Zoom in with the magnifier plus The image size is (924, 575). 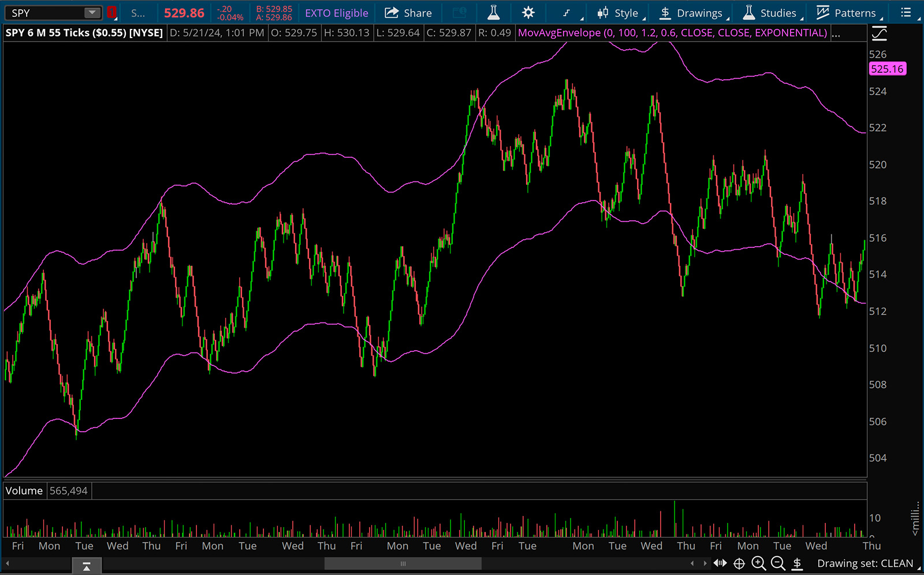[x=759, y=563]
